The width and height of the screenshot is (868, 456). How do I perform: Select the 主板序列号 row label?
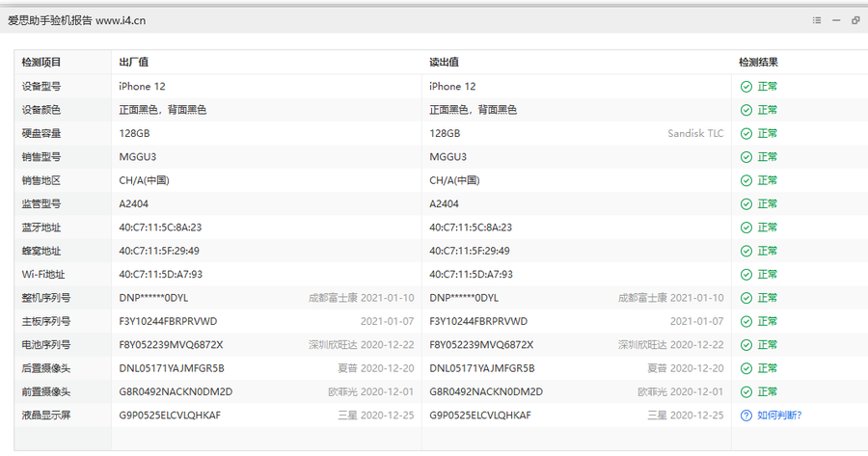coord(46,321)
